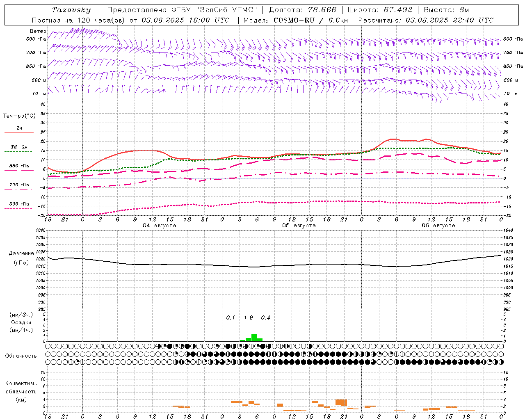The height and width of the screenshot is (420, 525).
Task: Click the "(мм/3ч.)" precipitation unit label
Action: 21,315
